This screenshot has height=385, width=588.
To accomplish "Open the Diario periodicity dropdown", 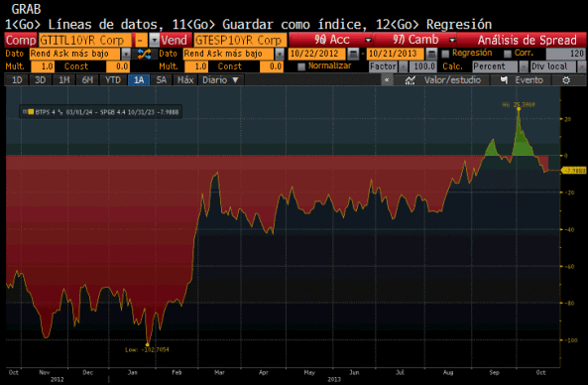I will 220,80.
